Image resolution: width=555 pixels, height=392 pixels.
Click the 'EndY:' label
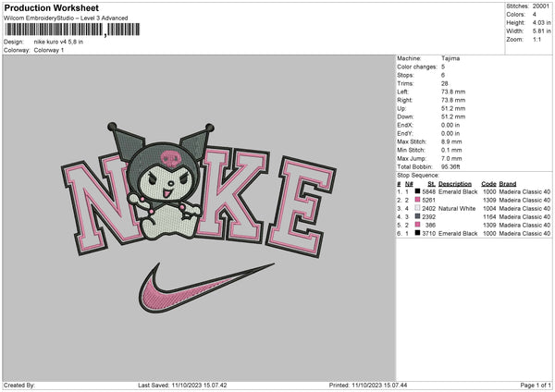(x=405, y=133)
